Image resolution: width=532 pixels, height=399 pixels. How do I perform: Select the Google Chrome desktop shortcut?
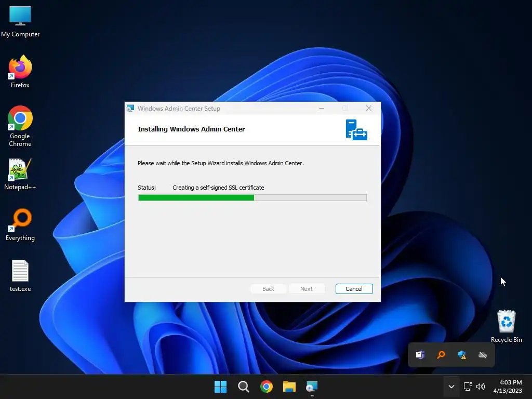click(x=20, y=126)
